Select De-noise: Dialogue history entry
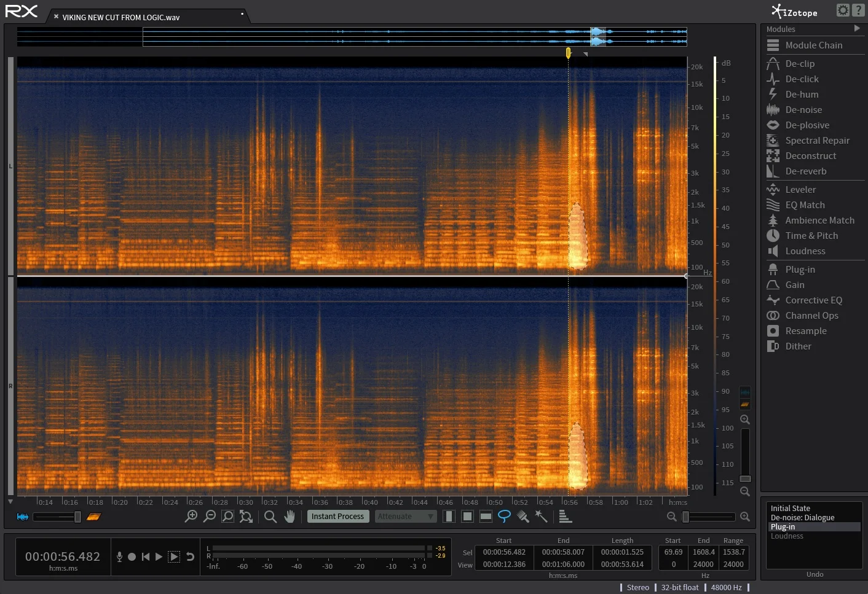The height and width of the screenshot is (594, 868). pyautogui.click(x=814, y=518)
